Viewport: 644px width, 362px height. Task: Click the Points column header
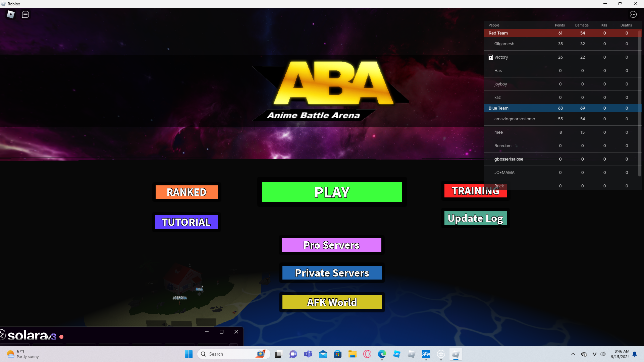tap(560, 25)
